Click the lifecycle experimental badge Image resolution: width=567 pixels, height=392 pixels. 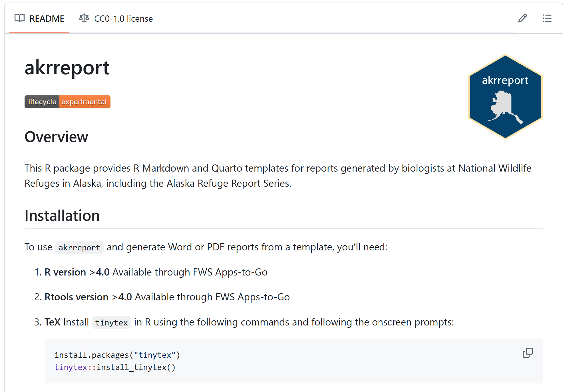(x=67, y=101)
